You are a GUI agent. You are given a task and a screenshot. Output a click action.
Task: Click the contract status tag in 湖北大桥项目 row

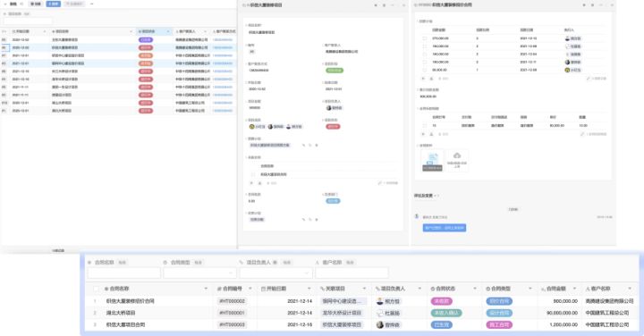click(x=446, y=313)
